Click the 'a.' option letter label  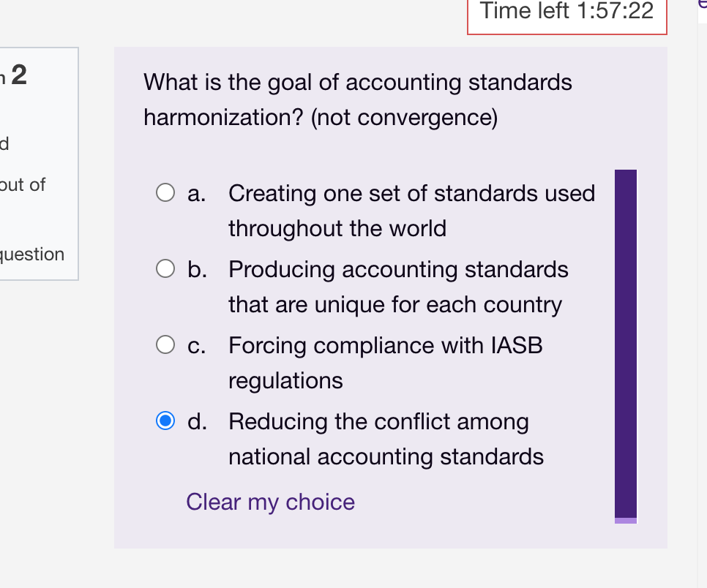coord(196,193)
